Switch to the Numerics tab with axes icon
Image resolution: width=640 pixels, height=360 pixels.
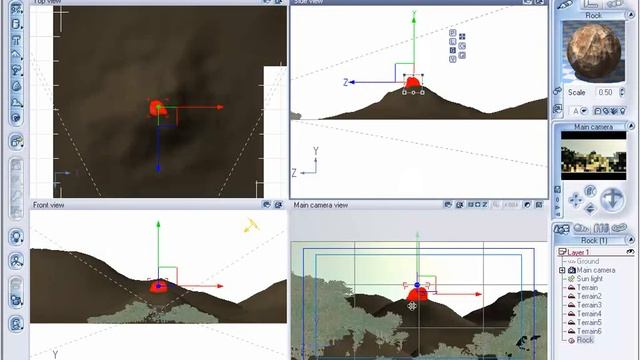(591, 4)
